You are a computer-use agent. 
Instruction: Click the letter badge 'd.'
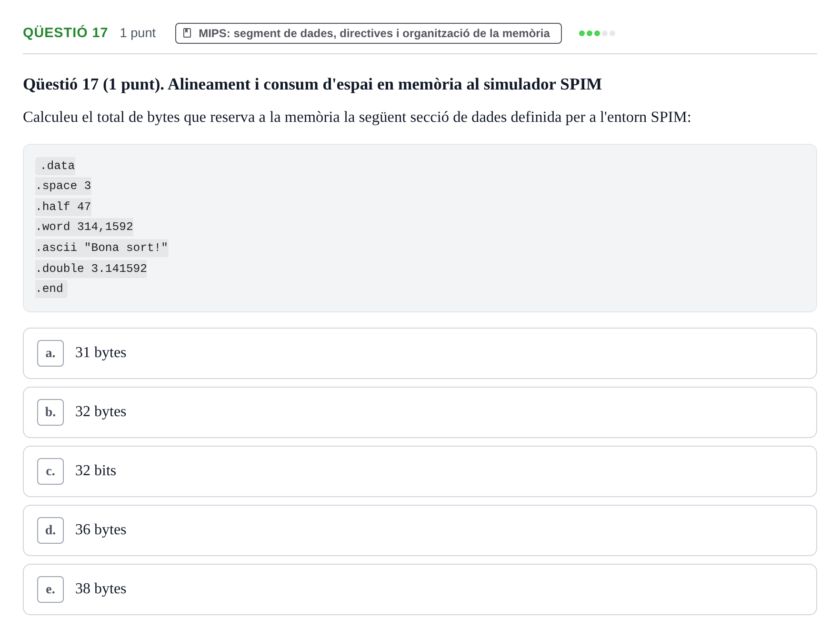tap(50, 530)
